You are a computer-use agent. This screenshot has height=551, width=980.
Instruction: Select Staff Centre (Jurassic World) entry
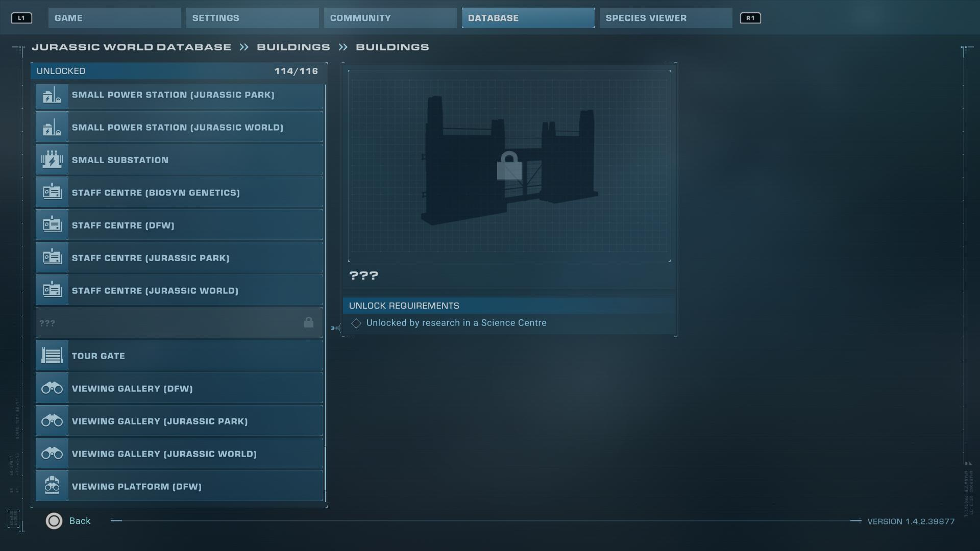pyautogui.click(x=179, y=291)
